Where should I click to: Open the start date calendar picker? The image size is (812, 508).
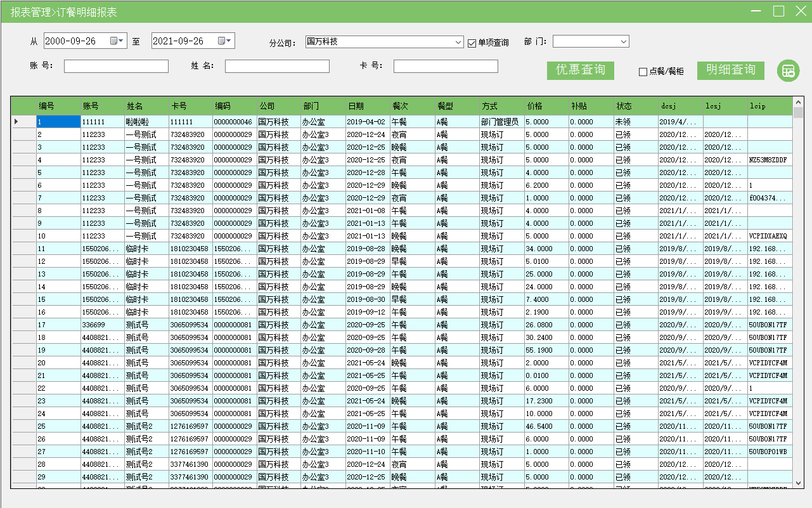(118, 41)
